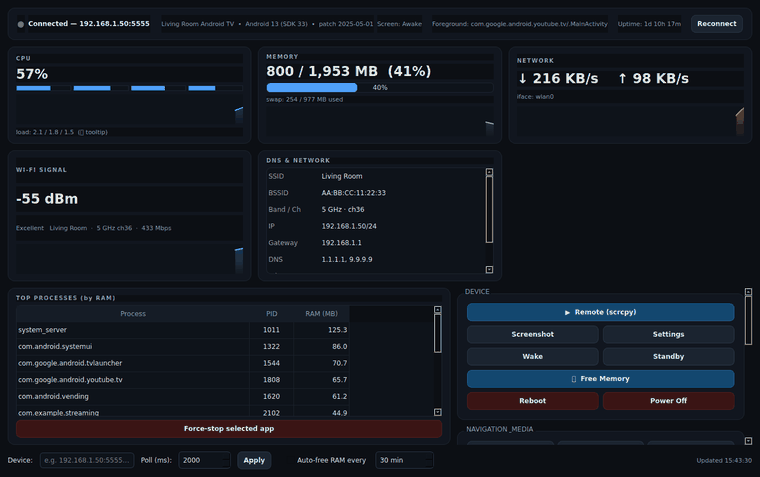Viewport: 760px width, 477px height.
Task: Click the CPU 57% value
Action: [x=32, y=74]
